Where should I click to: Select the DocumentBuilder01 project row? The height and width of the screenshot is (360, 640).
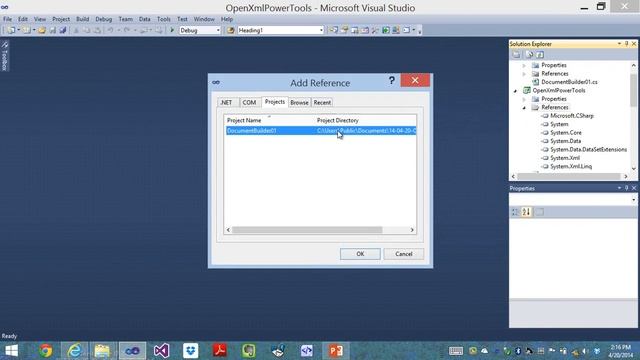point(321,131)
